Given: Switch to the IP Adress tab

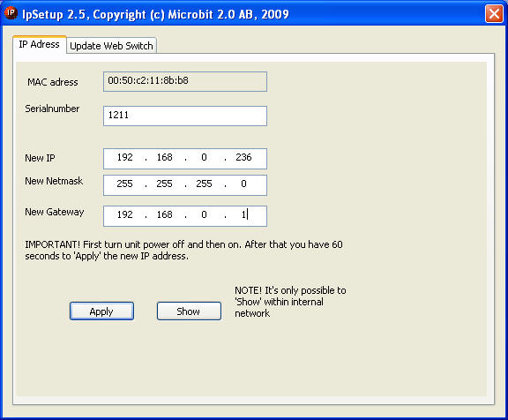Looking at the screenshot, I should [39, 44].
